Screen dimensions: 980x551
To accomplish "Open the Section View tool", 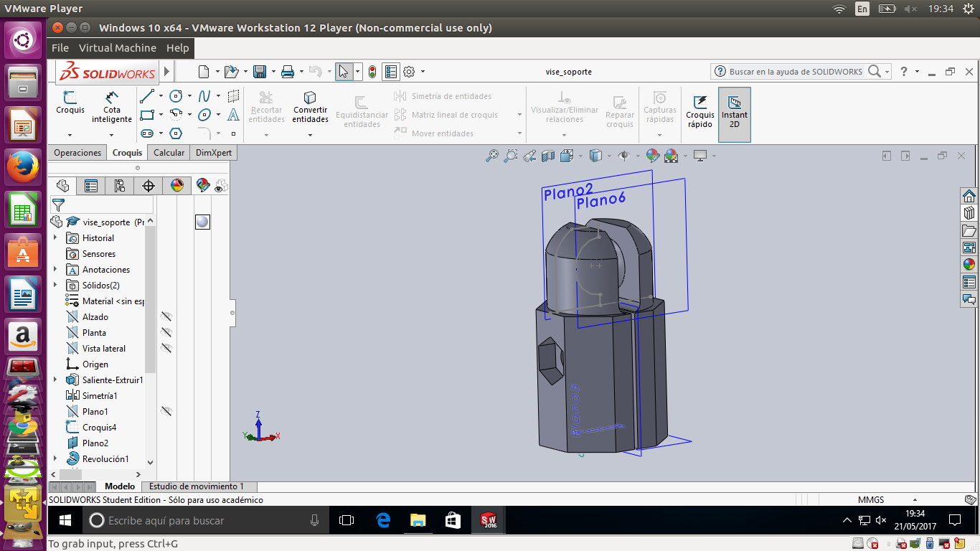I will coord(548,156).
